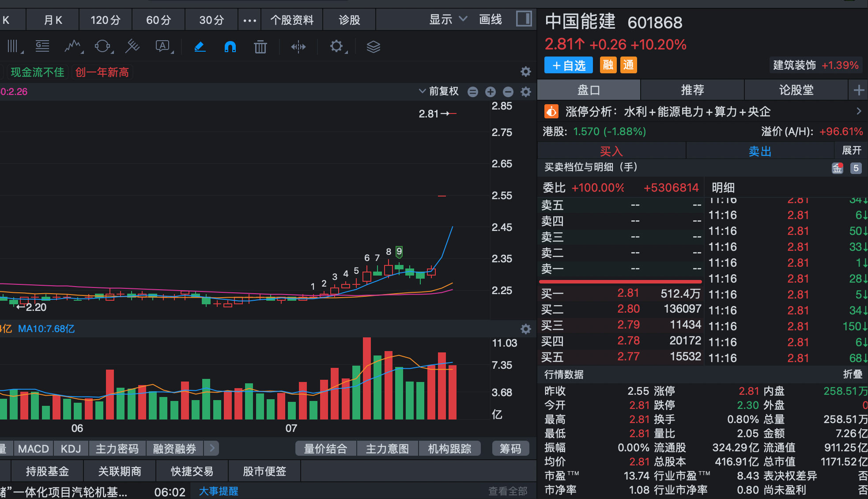Switch to the 120分 period tab

point(106,20)
